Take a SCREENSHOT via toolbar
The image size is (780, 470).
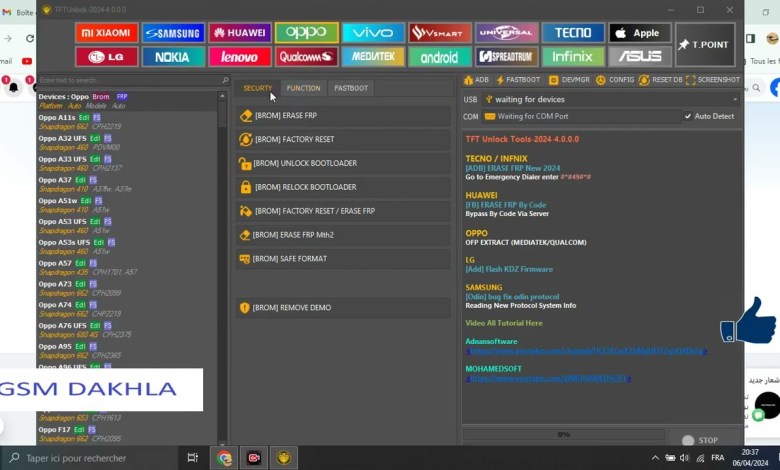coord(712,80)
